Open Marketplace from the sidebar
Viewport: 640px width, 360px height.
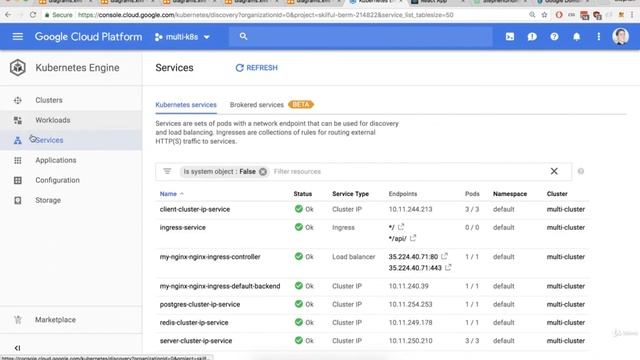(x=55, y=320)
